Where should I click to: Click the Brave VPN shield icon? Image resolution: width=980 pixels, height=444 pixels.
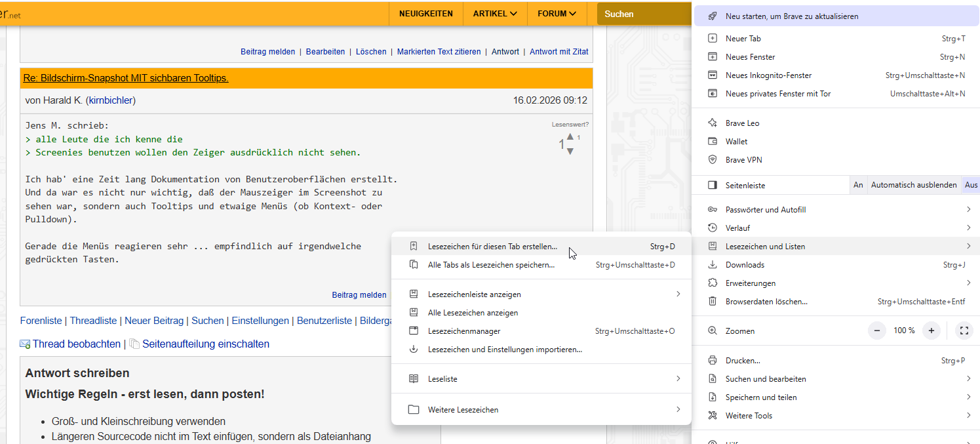tap(713, 160)
